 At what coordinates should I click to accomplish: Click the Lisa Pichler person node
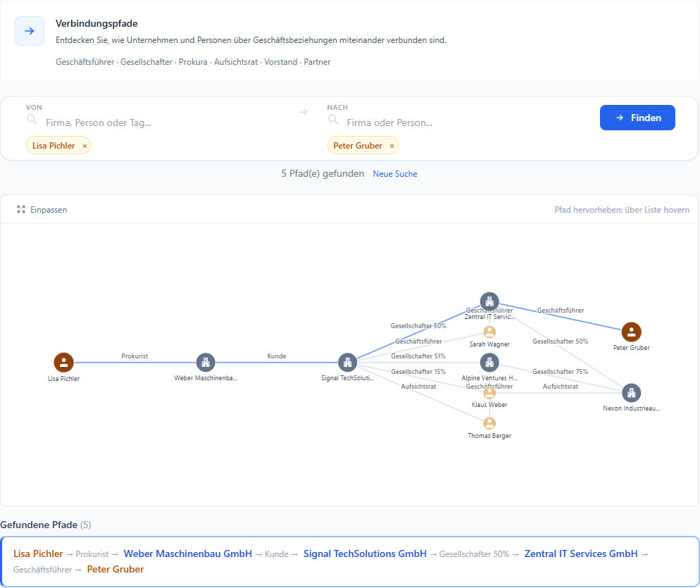click(x=64, y=363)
